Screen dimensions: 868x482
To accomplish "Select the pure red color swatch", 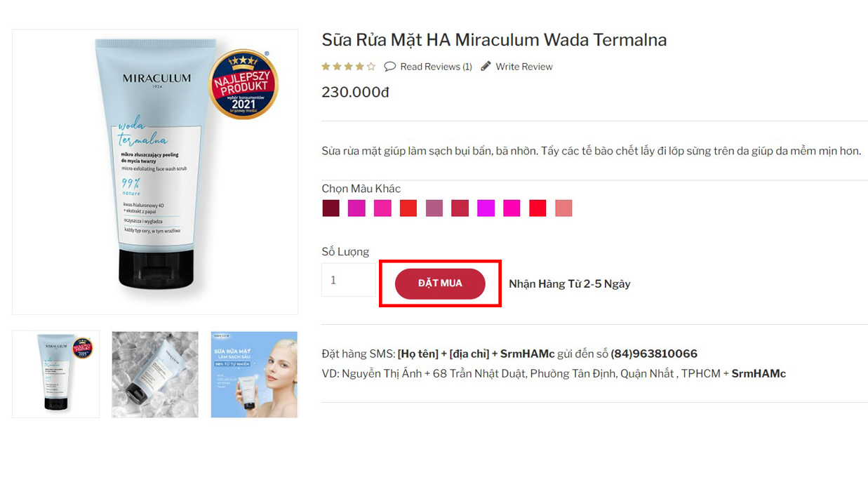I will (x=538, y=208).
